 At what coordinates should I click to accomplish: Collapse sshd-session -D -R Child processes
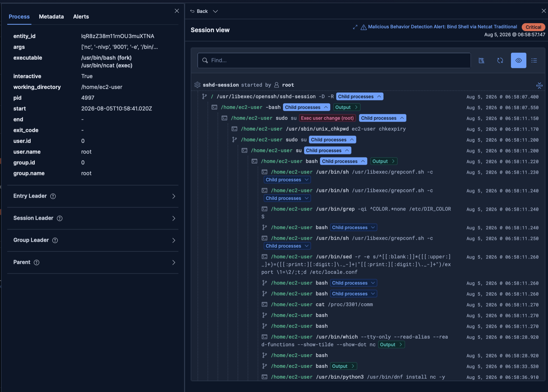pyautogui.click(x=360, y=97)
